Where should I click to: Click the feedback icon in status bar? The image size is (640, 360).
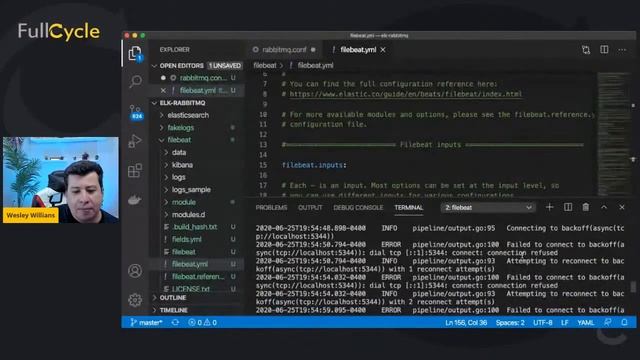pyautogui.click(x=608, y=322)
